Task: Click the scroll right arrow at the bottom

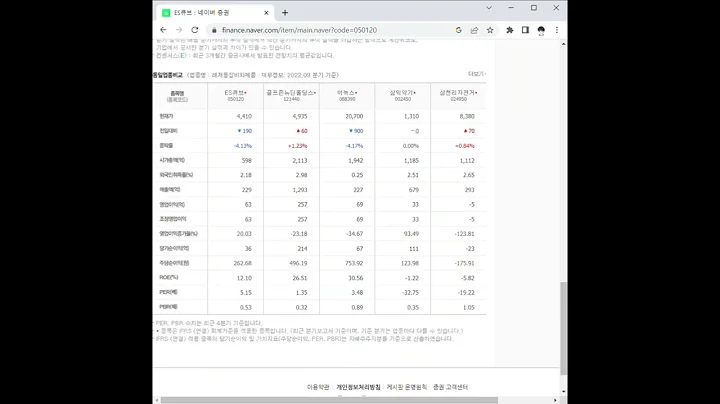Action: point(555,400)
